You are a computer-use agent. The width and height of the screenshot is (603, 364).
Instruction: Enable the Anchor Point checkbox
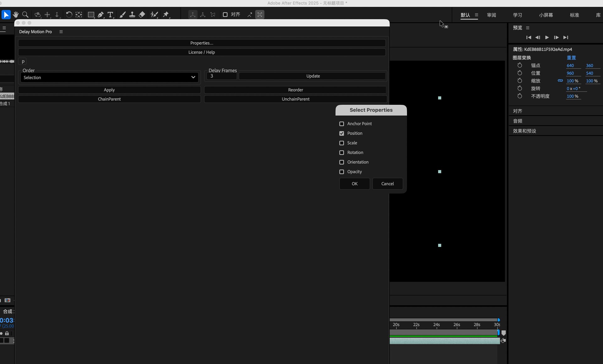342,124
